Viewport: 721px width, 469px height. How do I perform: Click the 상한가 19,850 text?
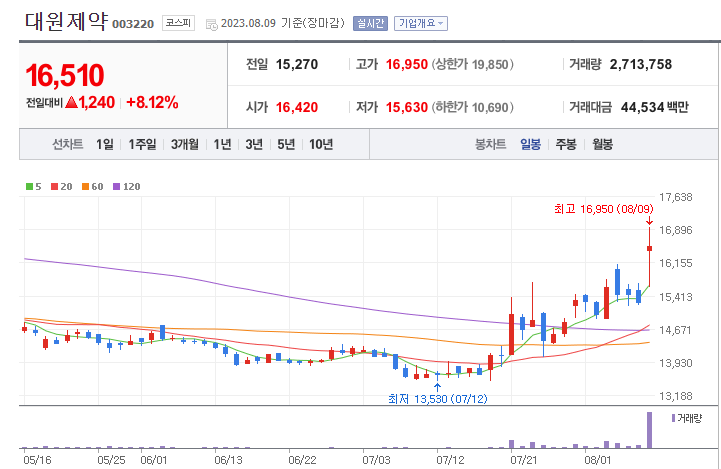[472, 64]
